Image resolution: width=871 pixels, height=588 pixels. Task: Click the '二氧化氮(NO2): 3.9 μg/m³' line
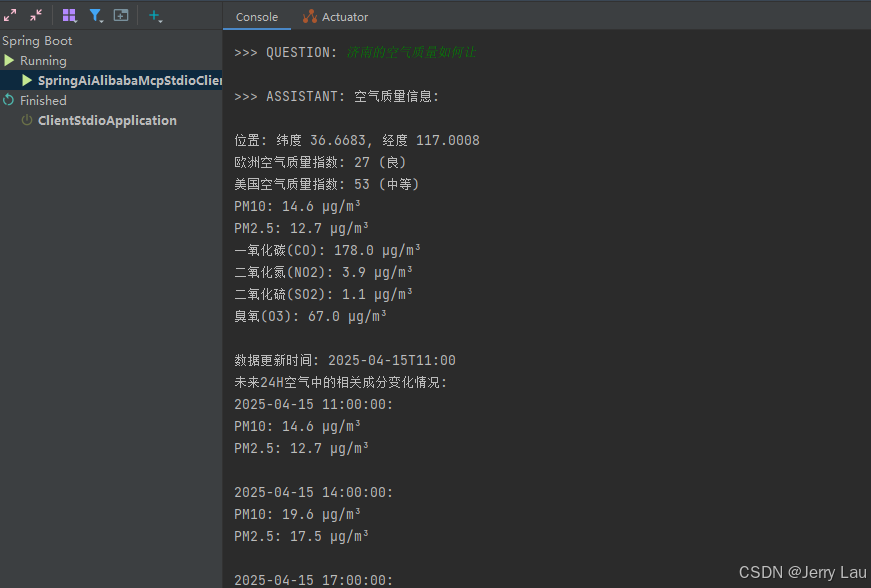pos(323,273)
